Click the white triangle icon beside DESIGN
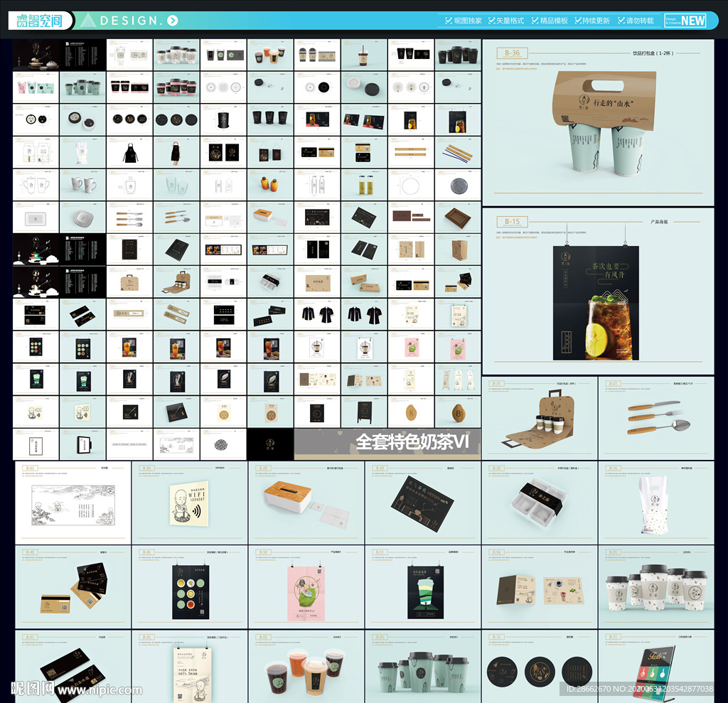This screenshot has height=703, width=728. pyautogui.click(x=88, y=21)
